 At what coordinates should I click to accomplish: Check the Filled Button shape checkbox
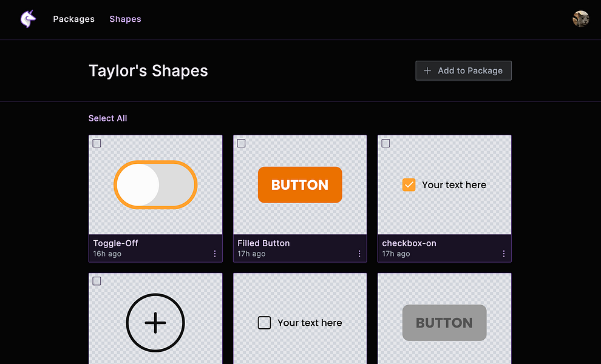[241, 143]
